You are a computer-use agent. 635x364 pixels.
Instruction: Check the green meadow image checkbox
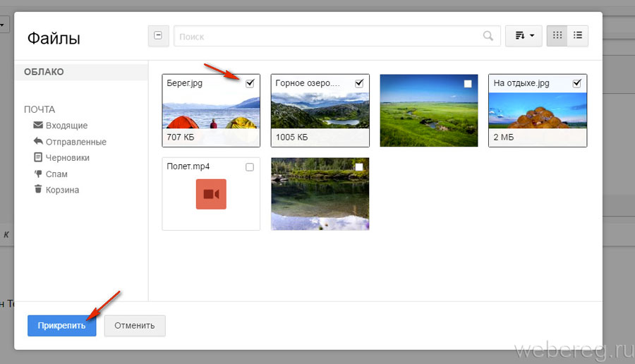coord(468,84)
